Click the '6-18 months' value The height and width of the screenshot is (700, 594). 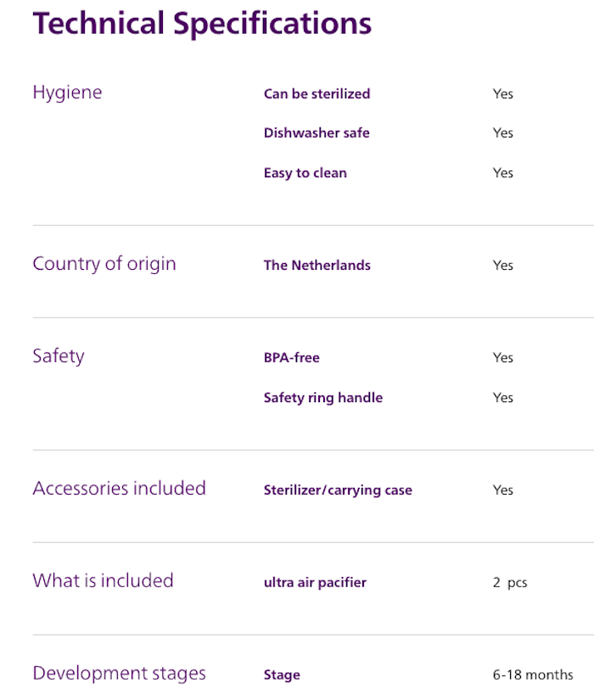[x=532, y=675]
